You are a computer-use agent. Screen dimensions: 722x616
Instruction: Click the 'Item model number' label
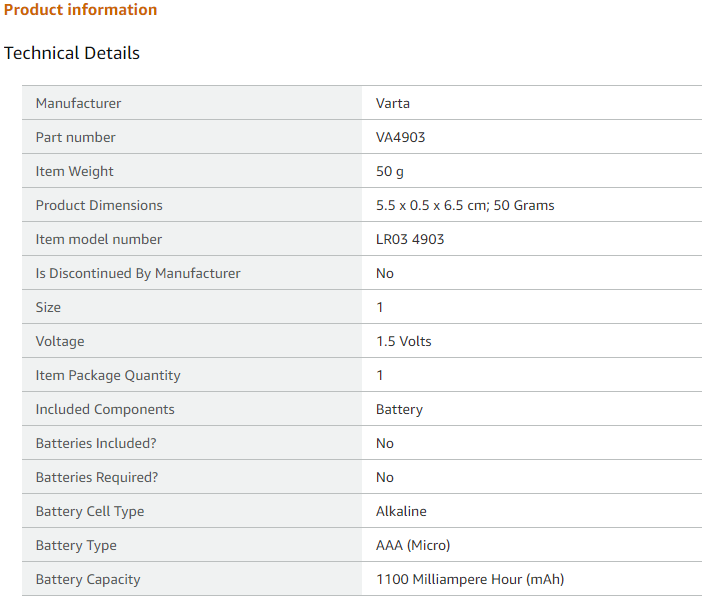pos(99,239)
